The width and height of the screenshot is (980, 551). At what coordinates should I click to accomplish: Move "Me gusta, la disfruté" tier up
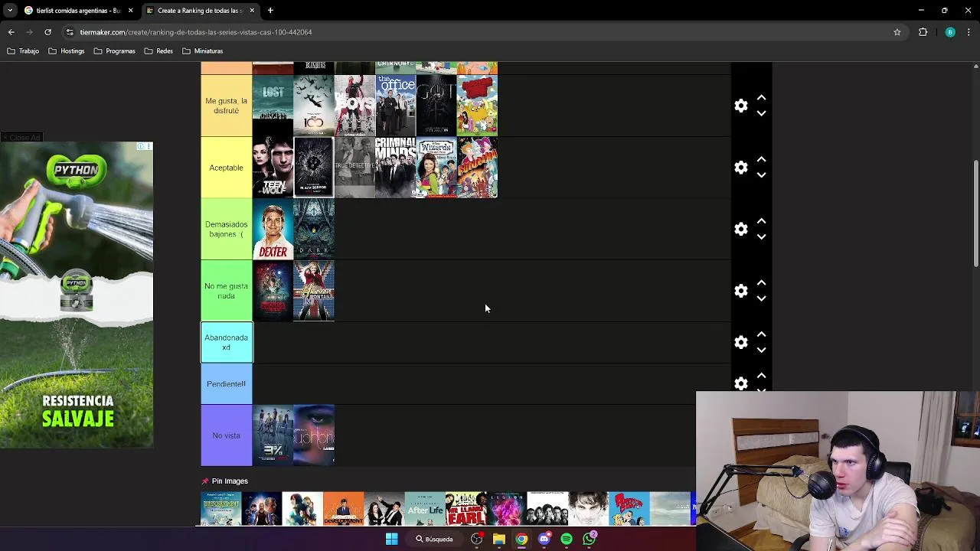(x=761, y=98)
